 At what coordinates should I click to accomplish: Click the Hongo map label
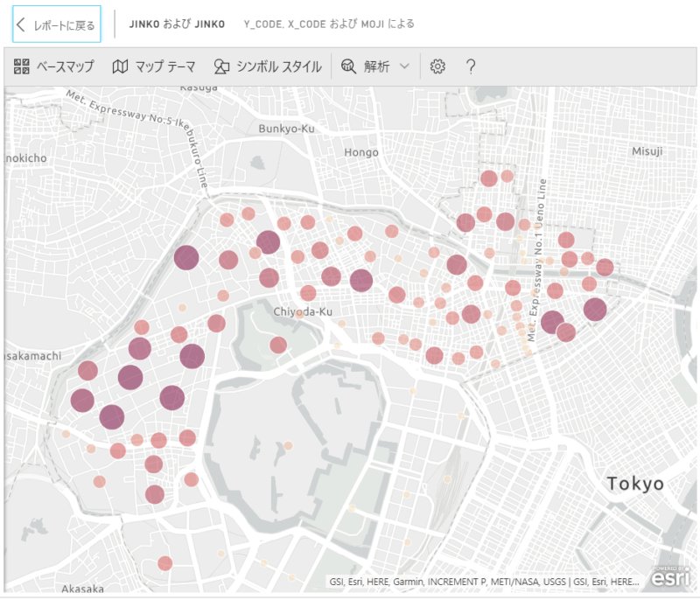pyautogui.click(x=361, y=152)
